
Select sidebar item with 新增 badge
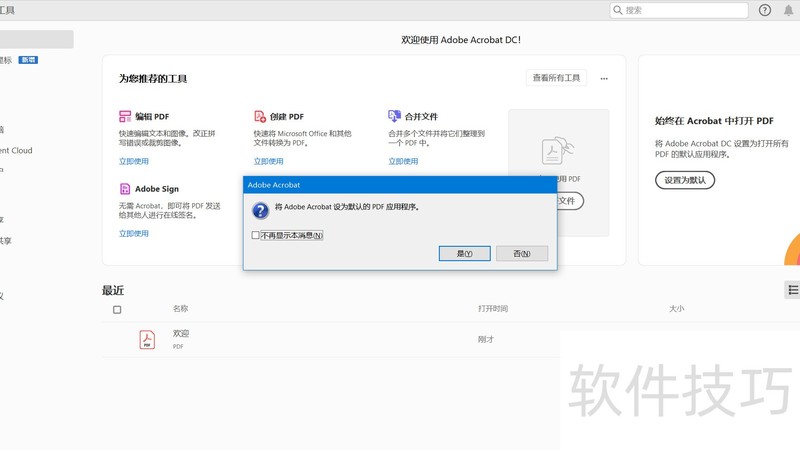(19, 60)
